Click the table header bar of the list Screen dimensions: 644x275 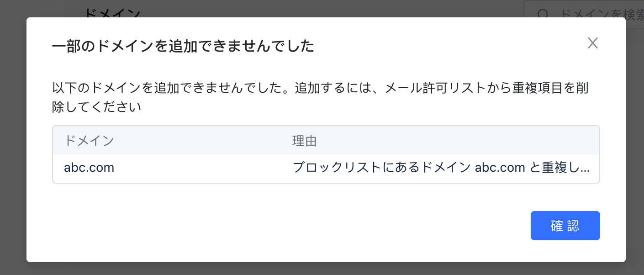(x=320, y=141)
